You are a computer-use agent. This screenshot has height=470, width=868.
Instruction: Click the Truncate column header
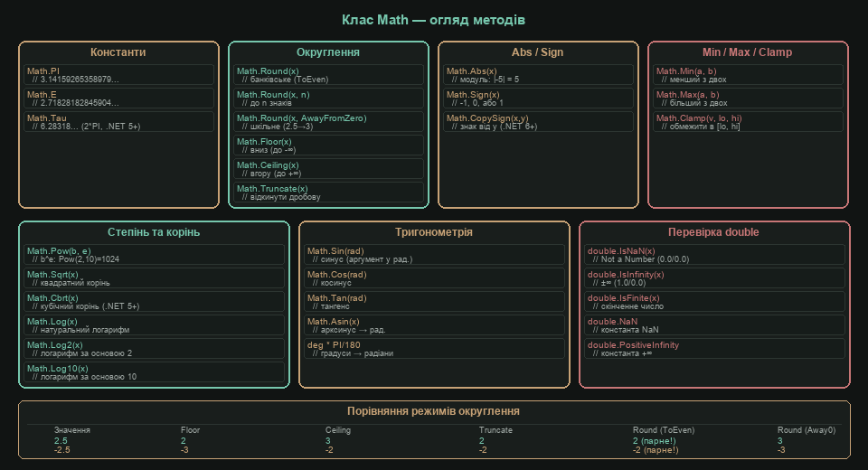coord(496,430)
